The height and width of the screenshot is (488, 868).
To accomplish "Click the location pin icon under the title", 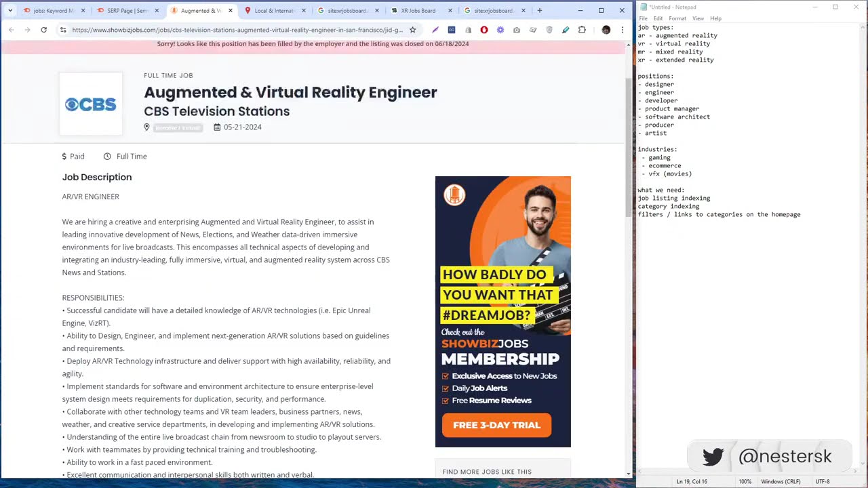I will pyautogui.click(x=146, y=127).
